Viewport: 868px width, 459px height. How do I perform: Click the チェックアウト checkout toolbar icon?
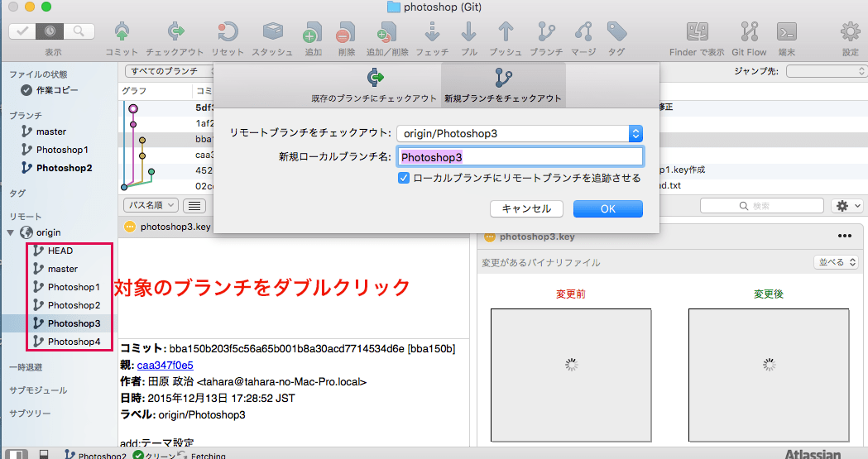tap(175, 32)
